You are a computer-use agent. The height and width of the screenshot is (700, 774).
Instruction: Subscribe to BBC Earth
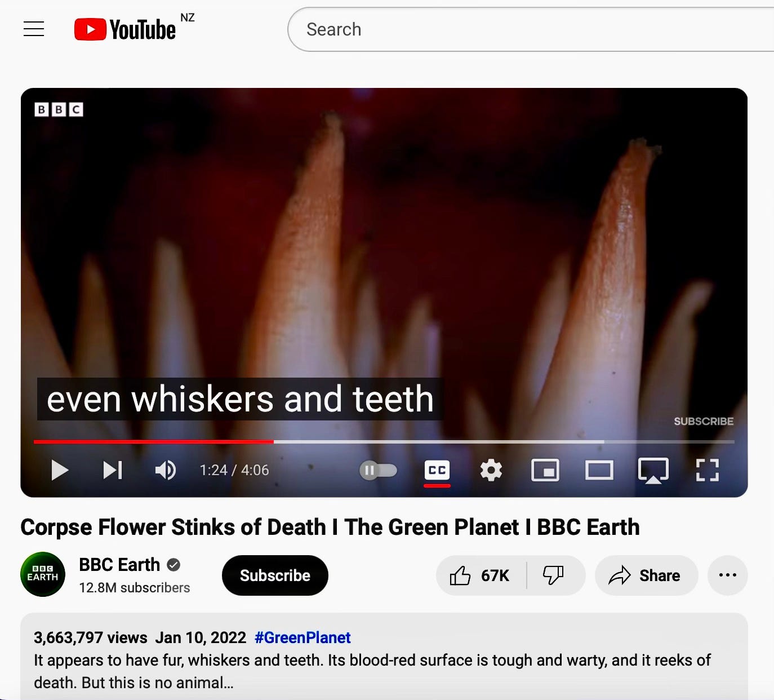tap(275, 575)
